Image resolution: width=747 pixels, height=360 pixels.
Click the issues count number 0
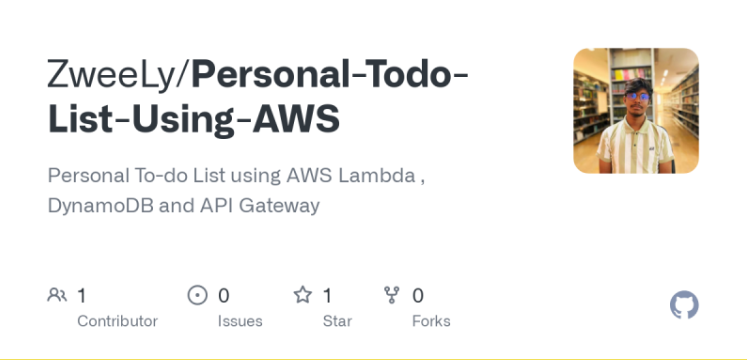(x=224, y=296)
